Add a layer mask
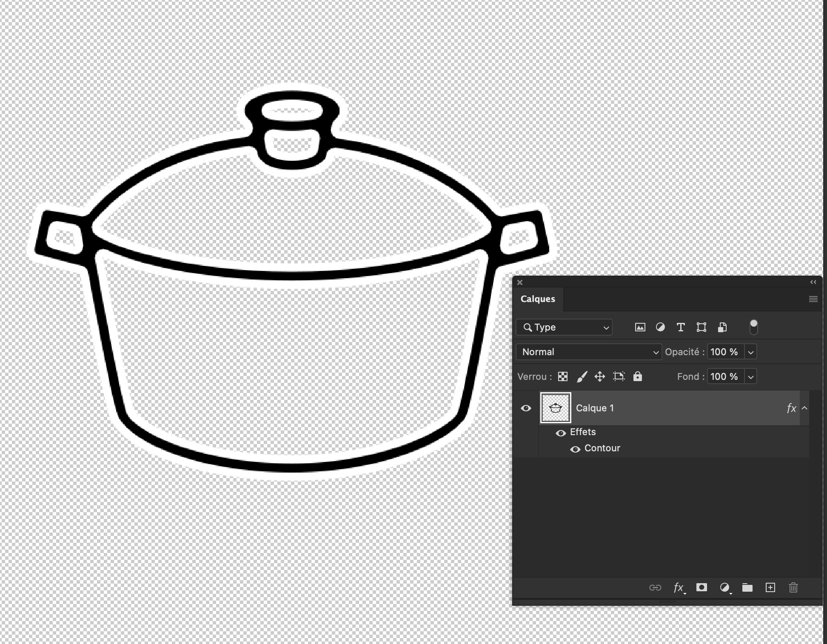 coord(702,587)
